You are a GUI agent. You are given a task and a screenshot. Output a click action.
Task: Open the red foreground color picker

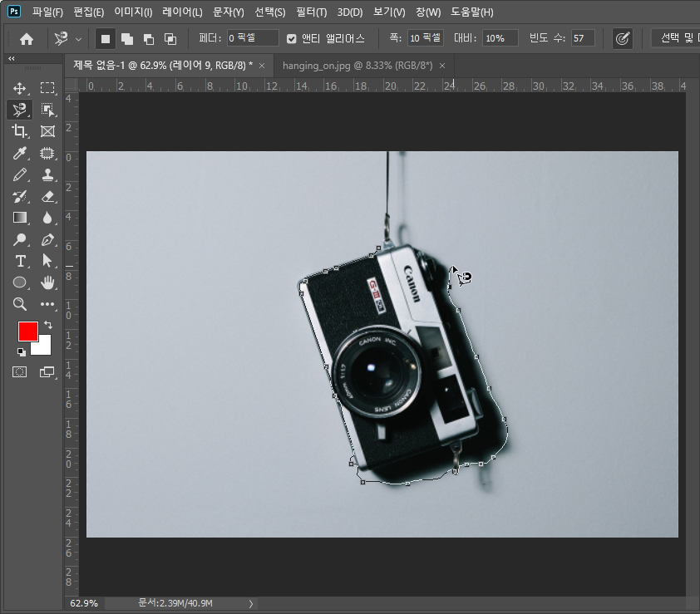point(27,332)
